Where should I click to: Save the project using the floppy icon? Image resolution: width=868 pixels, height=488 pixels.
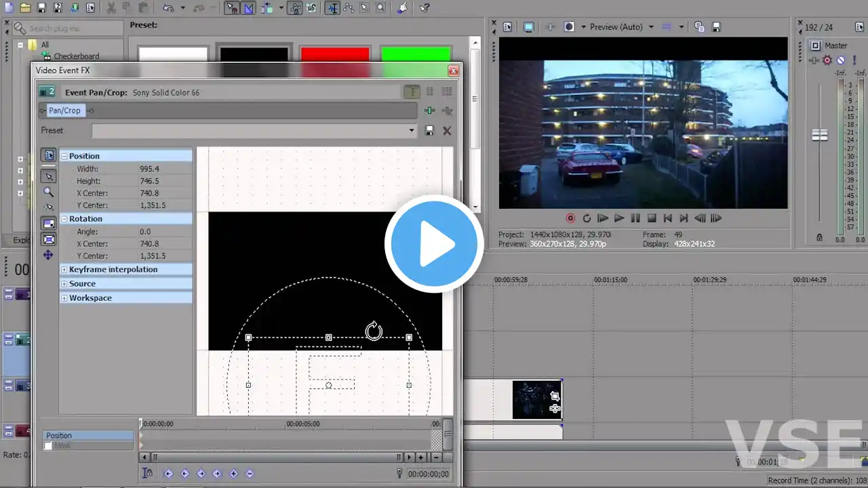[41, 8]
